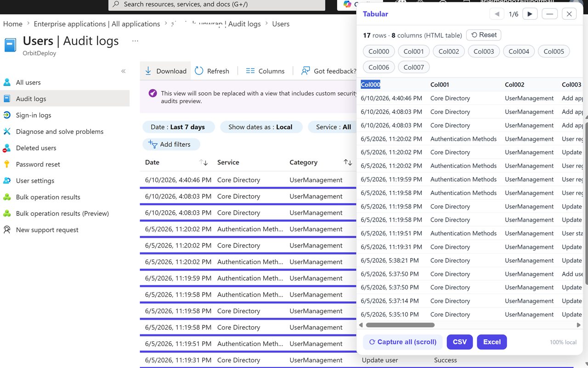Go to the Home breadcrumb
This screenshot has height=368, width=588.
click(13, 24)
